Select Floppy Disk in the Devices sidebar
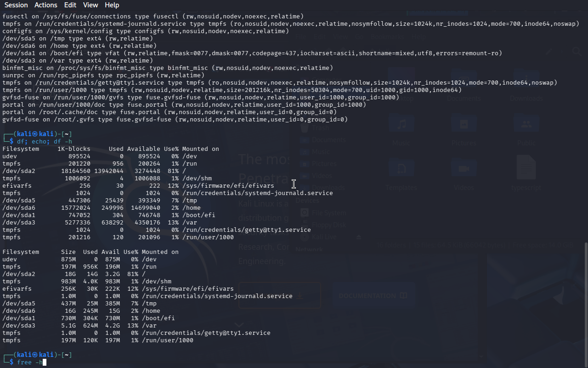588x368 pixels. [329, 225]
